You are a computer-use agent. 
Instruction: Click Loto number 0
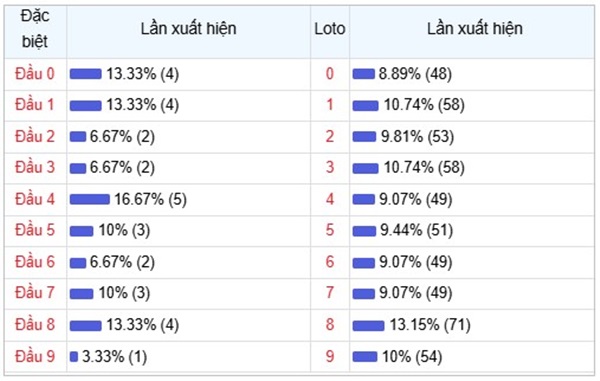point(330,74)
